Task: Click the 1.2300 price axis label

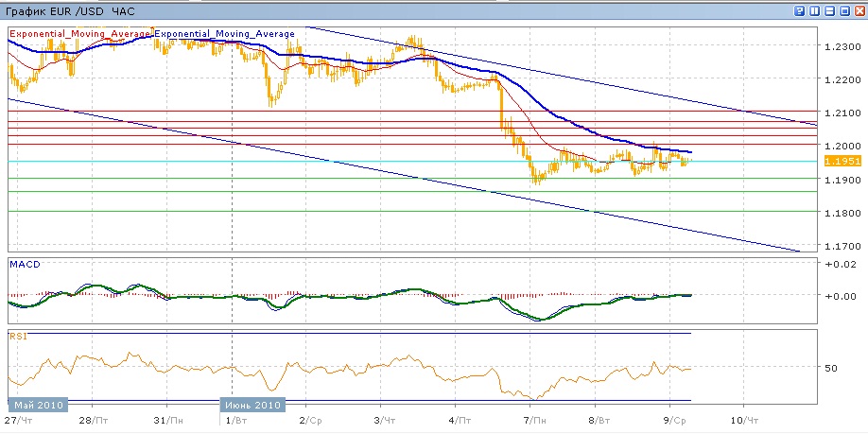Action: point(841,46)
